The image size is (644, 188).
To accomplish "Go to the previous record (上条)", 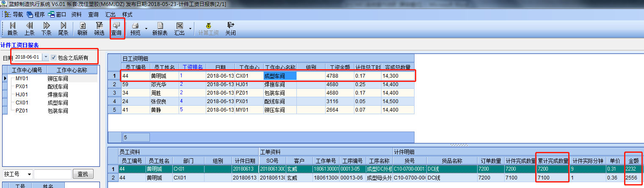I will (x=29, y=28).
